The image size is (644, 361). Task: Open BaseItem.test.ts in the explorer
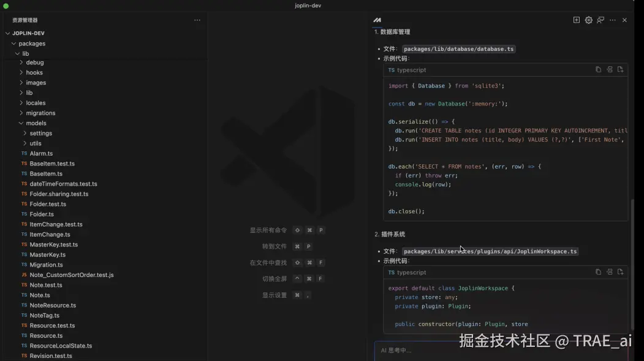tap(51, 164)
